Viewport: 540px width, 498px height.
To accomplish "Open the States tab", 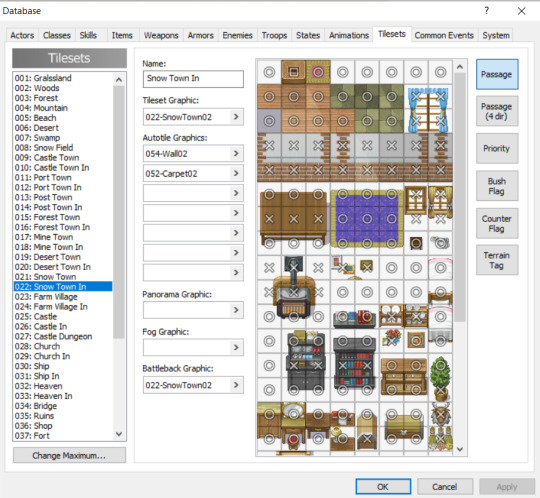I will coord(308,35).
